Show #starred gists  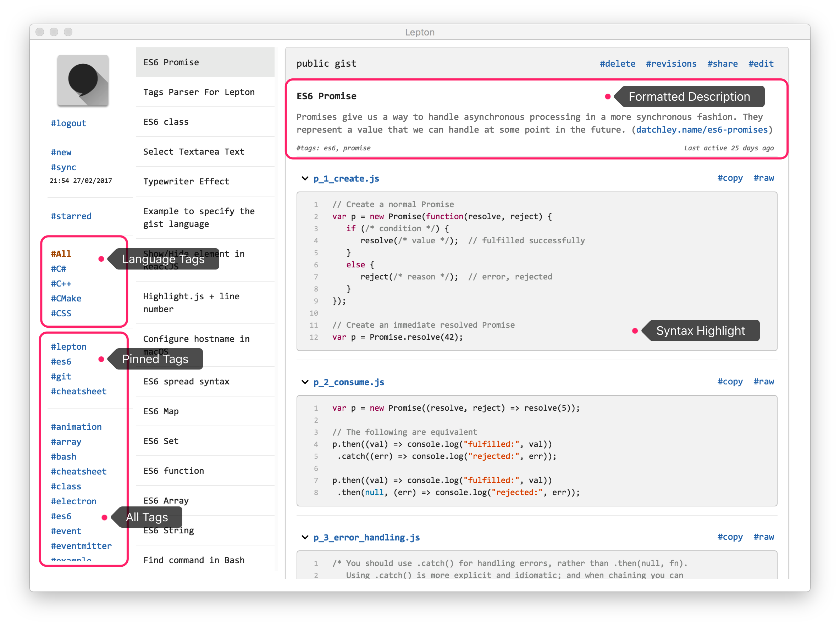click(71, 216)
